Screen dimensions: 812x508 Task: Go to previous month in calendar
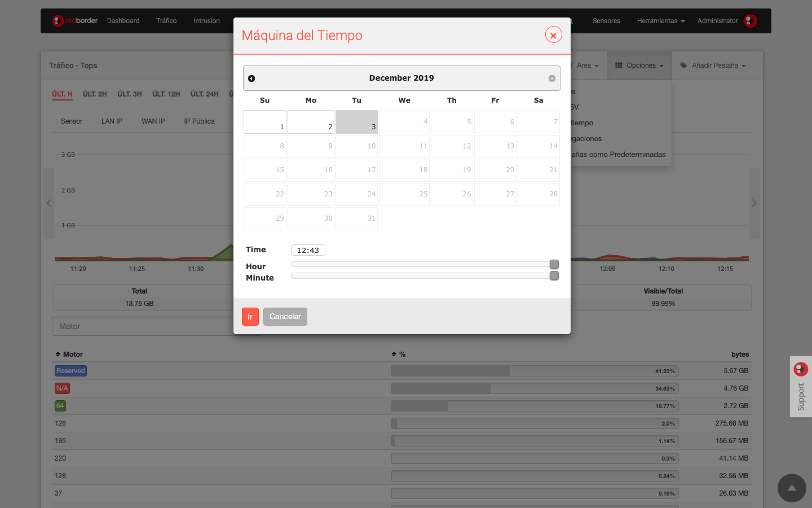251,78
